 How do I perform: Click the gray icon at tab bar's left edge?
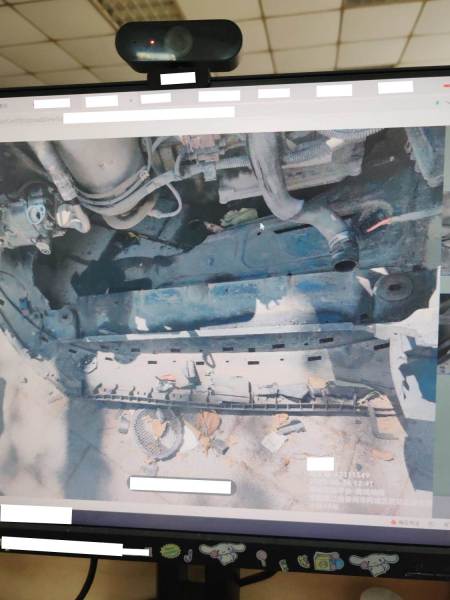coord(3,105)
